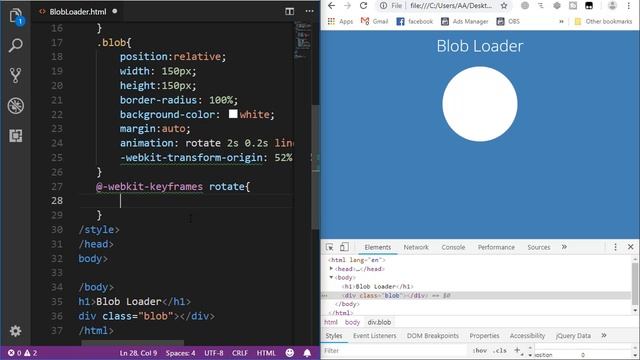Image resolution: width=640 pixels, height=360 pixels.
Task: Open Spaces: 4 indentation selector
Action: click(x=180, y=353)
